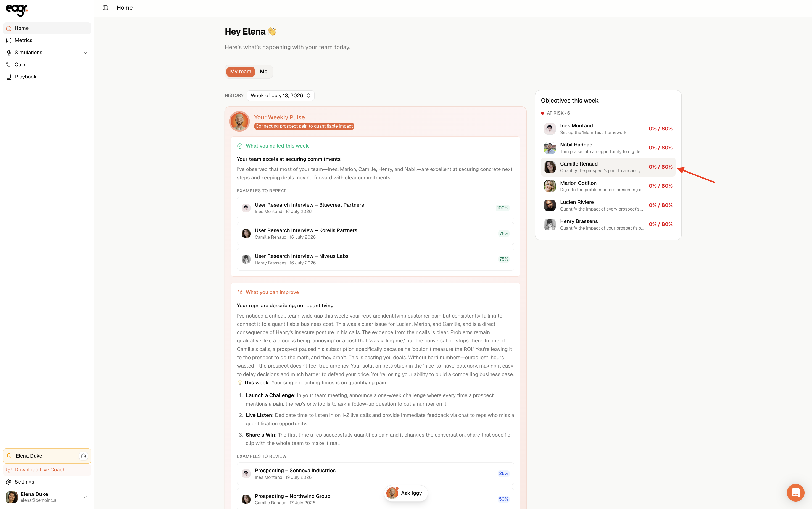Click the Simulations microphone icon
This screenshot has height=509, width=812.
coord(9,53)
